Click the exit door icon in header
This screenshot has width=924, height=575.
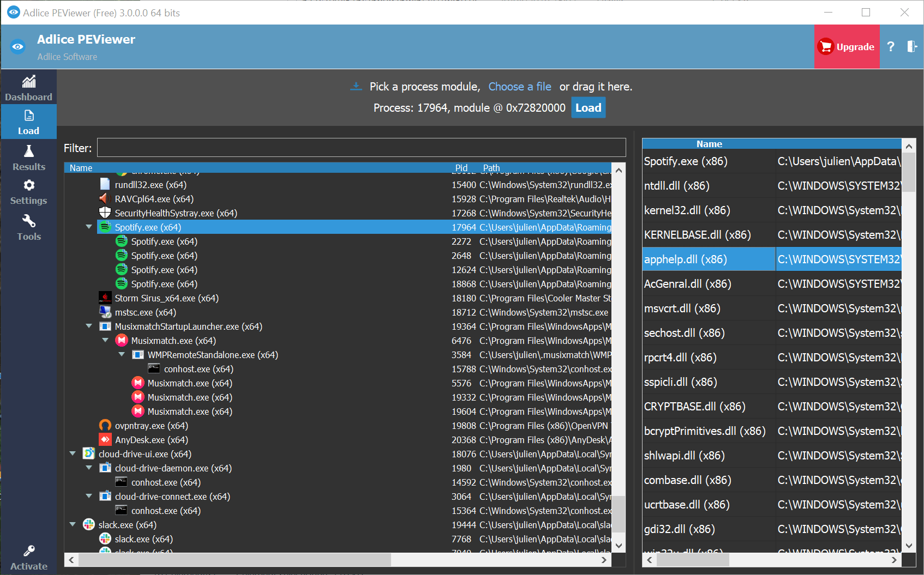pyautogui.click(x=911, y=47)
